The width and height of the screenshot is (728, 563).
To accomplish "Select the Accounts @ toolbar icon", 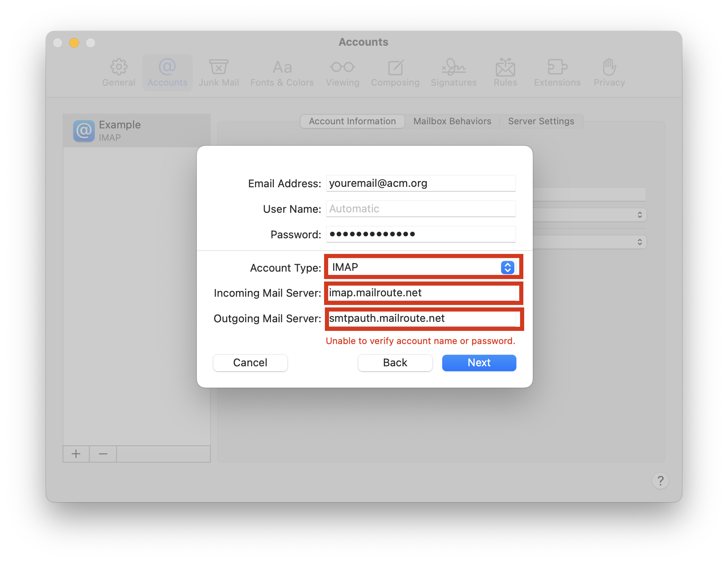I will point(167,73).
